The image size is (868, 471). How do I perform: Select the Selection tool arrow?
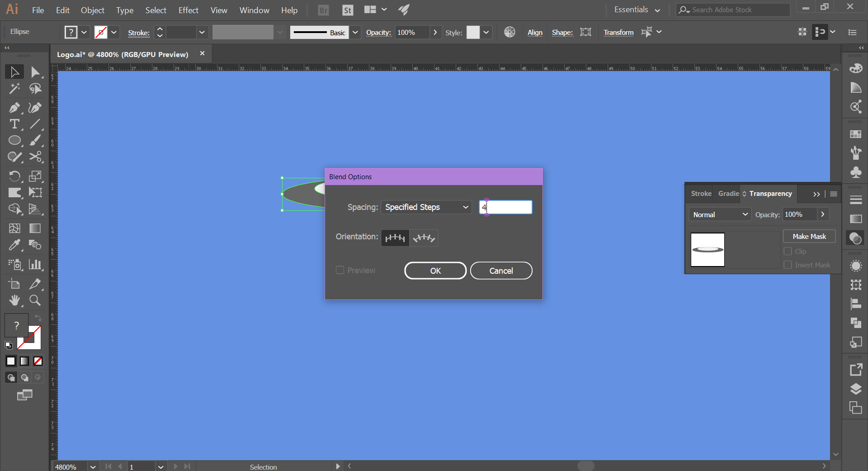[x=14, y=72]
